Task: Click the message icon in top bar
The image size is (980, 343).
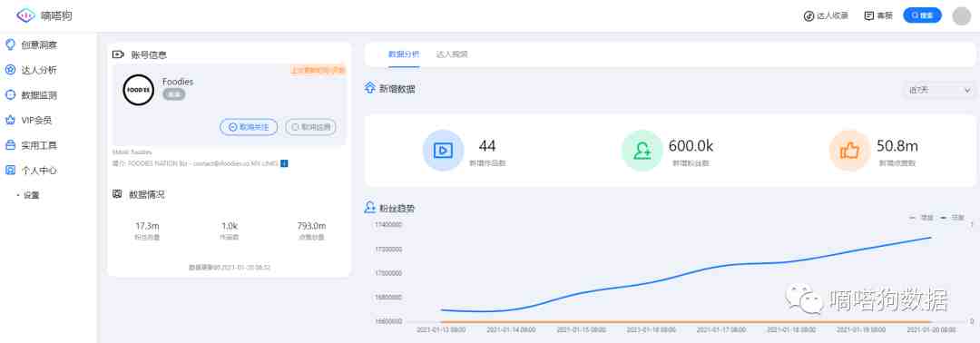Action: coord(868,16)
